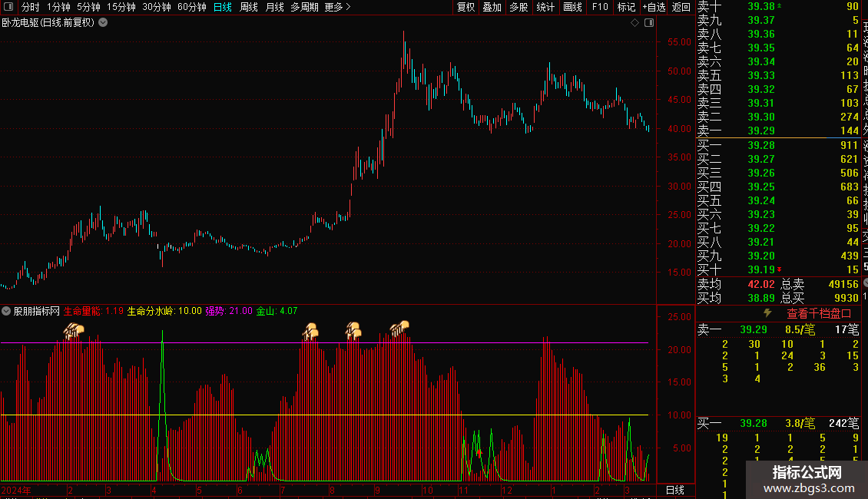Toggle the sidebar panel icon at top-left
The width and height of the screenshot is (868, 499).
pyautogui.click(x=8, y=7)
